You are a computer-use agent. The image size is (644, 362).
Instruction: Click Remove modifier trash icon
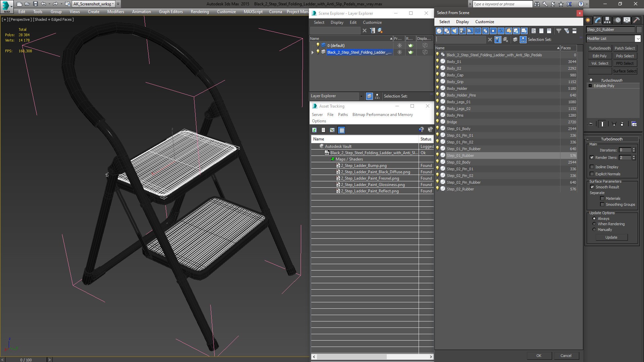click(x=622, y=124)
